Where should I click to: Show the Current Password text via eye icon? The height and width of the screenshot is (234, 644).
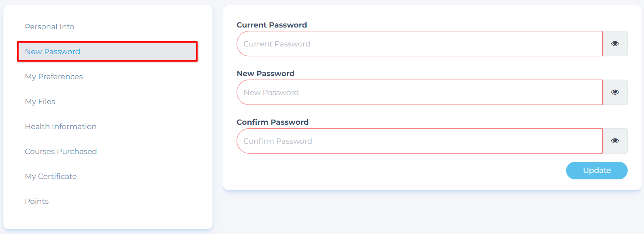coord(615,43)
